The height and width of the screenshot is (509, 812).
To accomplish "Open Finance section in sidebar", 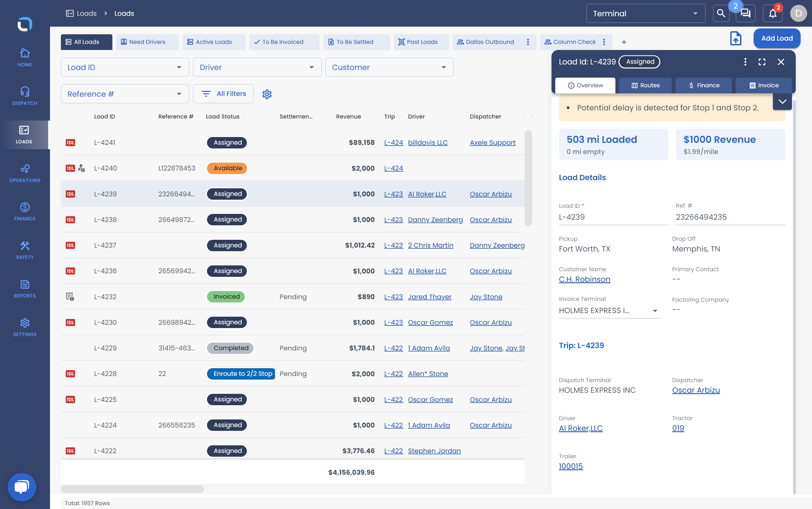I will click(25, 211).
